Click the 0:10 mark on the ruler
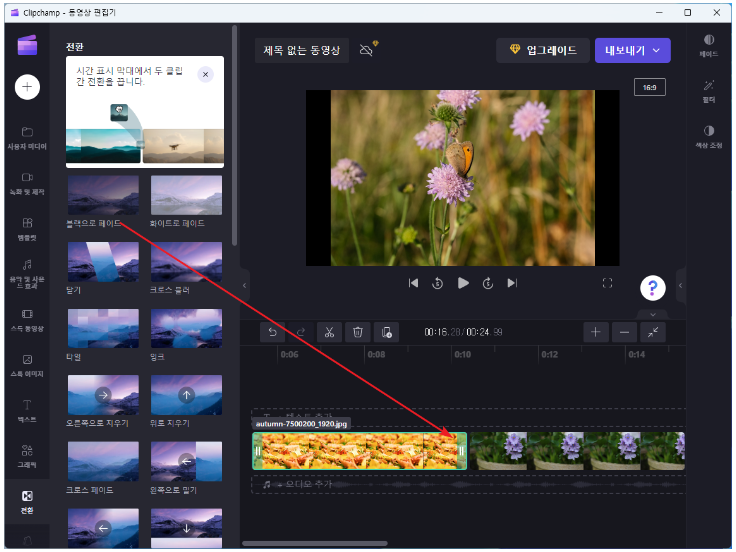The width and height of the screenshot is (736, 552). (462, 354)
